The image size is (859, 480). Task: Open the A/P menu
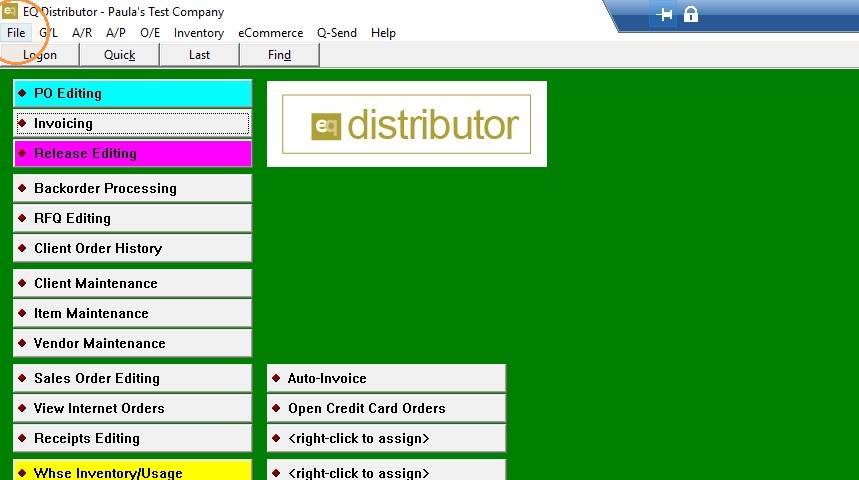coord(116,33)
